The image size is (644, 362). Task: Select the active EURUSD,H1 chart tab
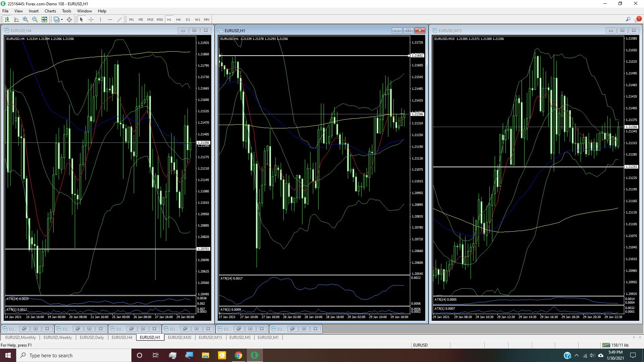[x=150, y=338]
